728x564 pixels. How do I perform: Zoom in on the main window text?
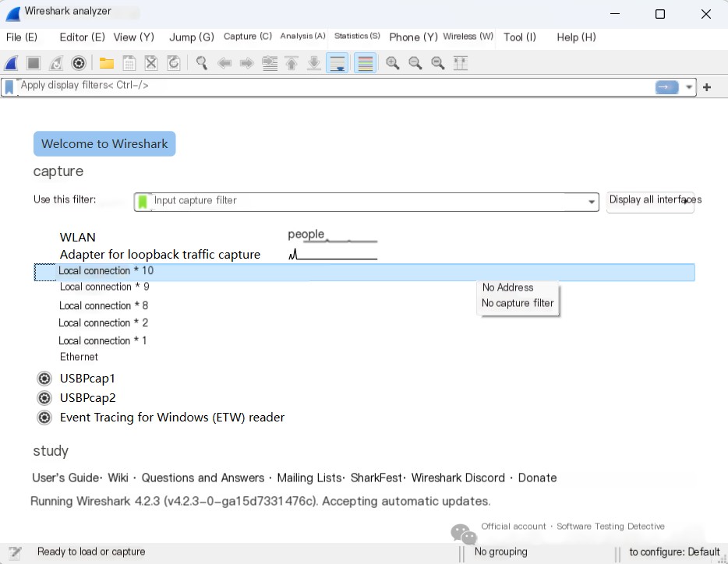(393, 62)
